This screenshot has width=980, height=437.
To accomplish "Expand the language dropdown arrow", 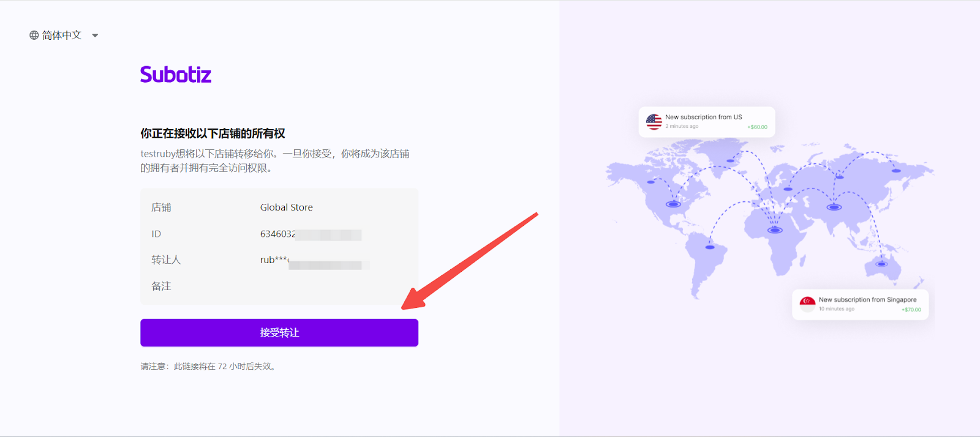I will pos(95,35).
